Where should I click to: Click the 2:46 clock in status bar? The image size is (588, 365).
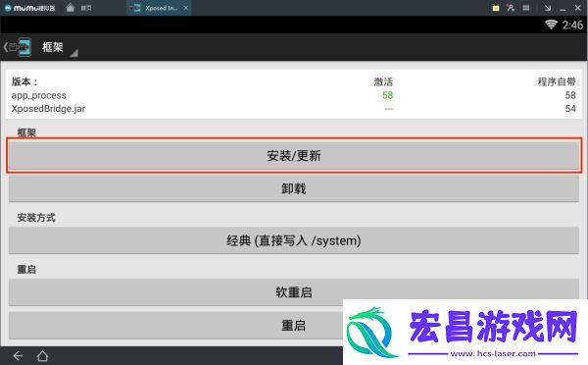point(572,26)
